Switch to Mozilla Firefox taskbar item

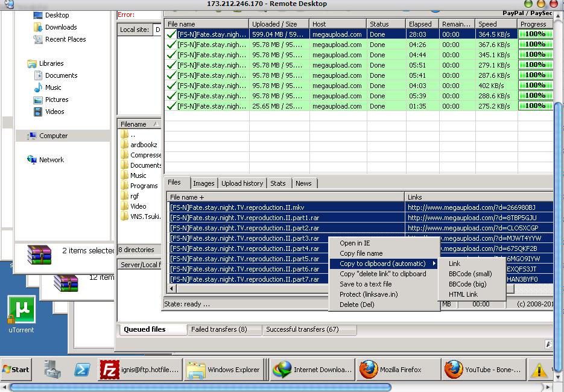click(x=398, y=369)
